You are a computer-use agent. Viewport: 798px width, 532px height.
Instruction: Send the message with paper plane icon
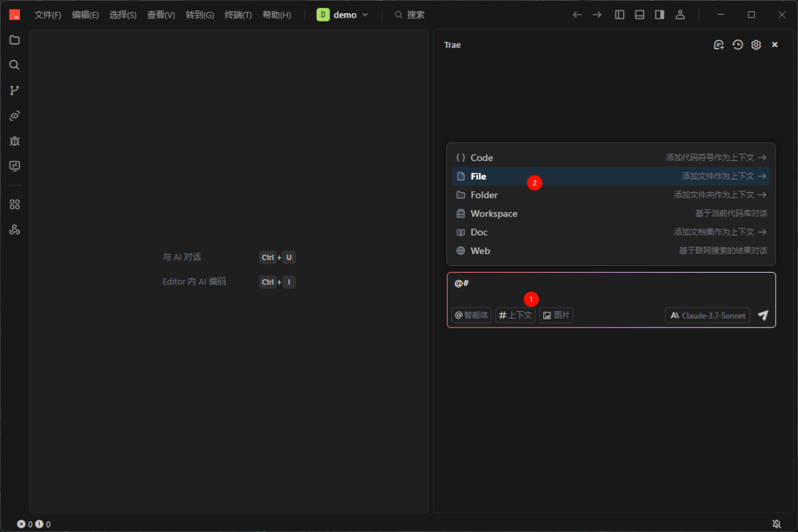[763, 316]
